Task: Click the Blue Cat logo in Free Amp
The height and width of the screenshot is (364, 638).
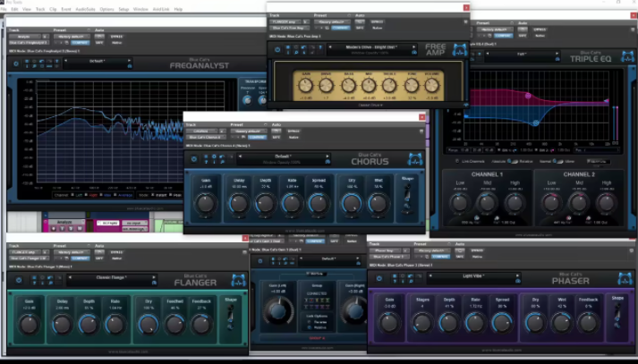Action: pos(460,49)
